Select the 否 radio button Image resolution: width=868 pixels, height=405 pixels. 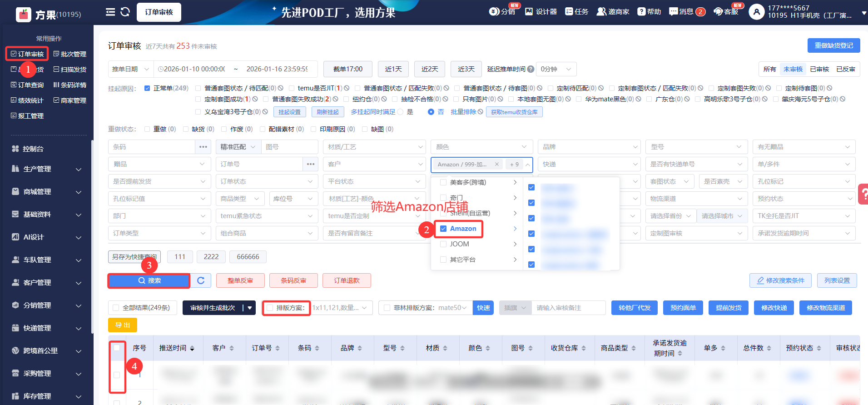[431, 112]
